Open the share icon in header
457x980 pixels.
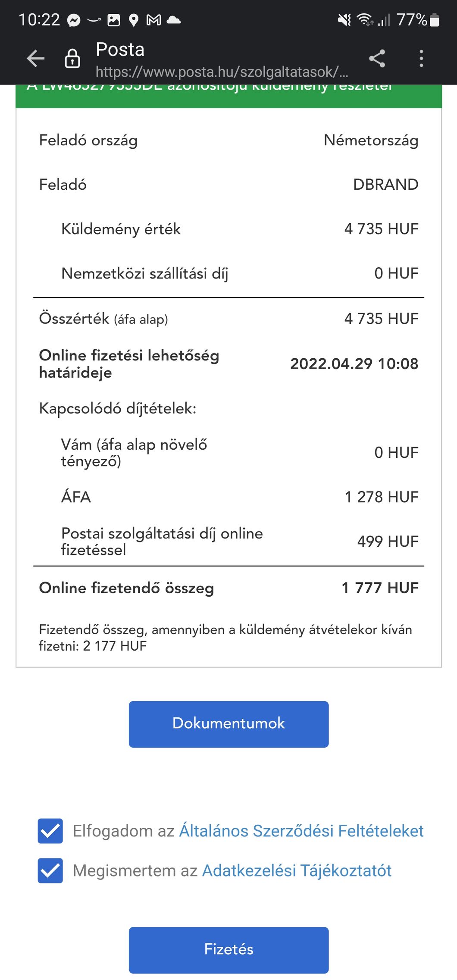(377, 59)
